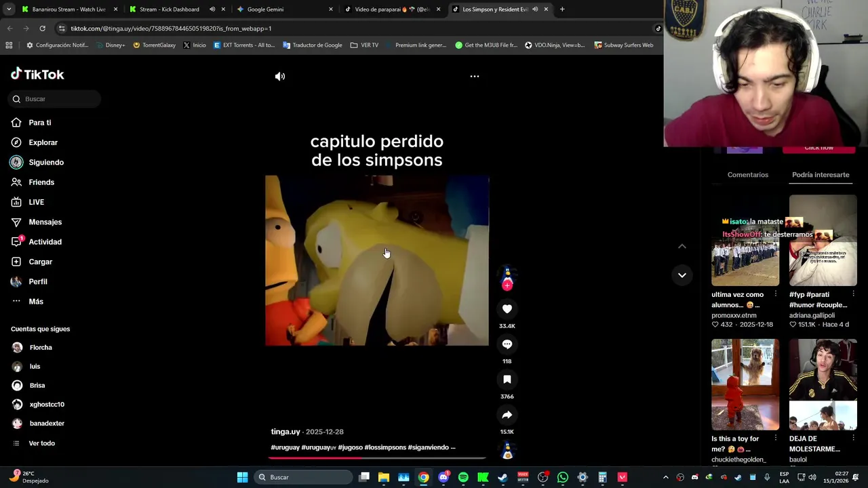Viewport: 868px width, 488px height.
Task: Save the video with the bookmark icon
Action: [507, 380]
